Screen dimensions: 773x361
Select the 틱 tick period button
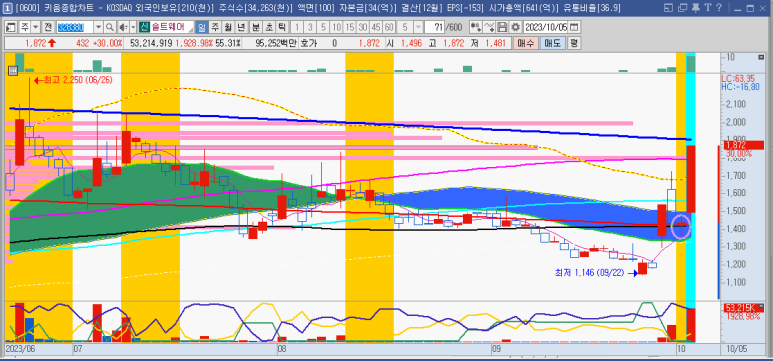click(281, 27)
